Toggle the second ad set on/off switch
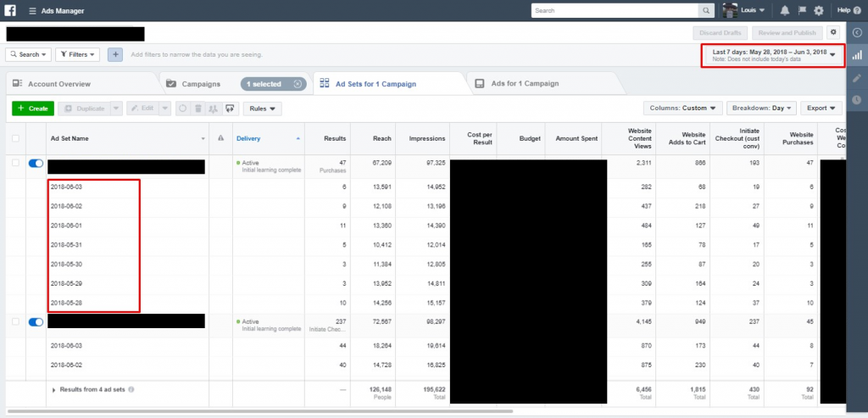 [36, 321]
